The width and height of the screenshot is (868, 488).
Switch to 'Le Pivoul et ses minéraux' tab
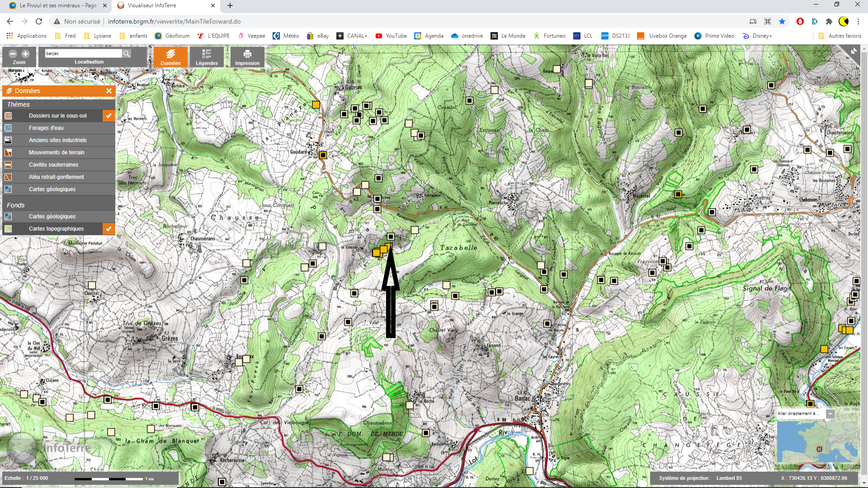pos(58,5)
